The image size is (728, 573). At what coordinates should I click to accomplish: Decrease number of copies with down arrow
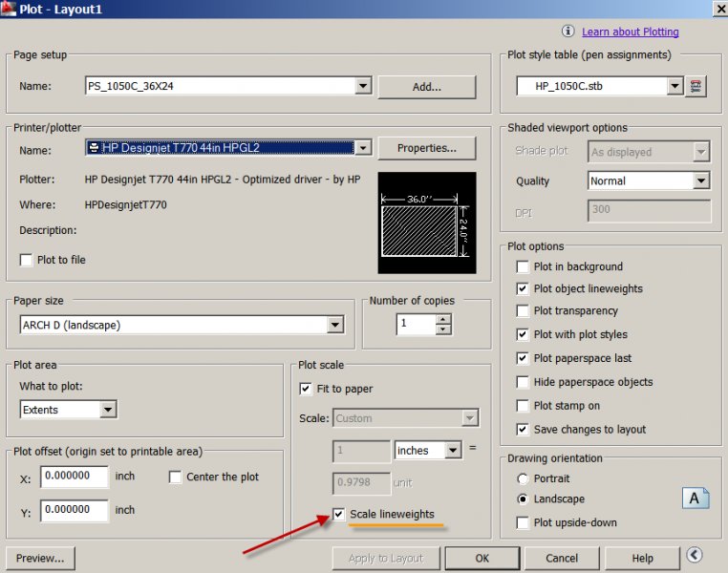[x=443, y=329]
